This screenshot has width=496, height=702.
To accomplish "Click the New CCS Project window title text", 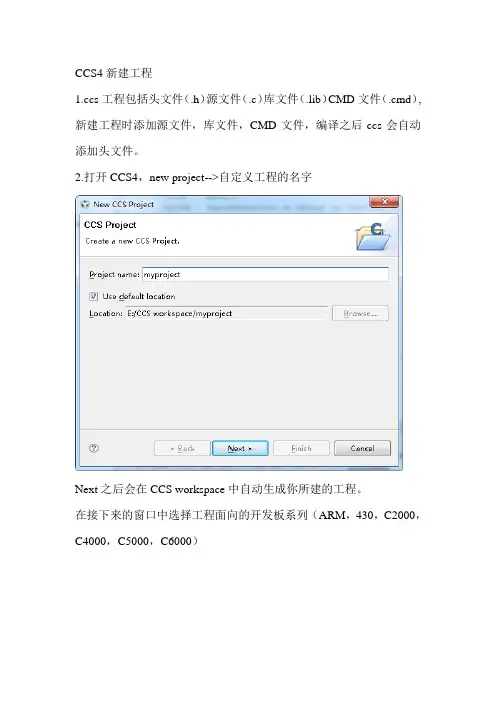I will tap(124, 204).
